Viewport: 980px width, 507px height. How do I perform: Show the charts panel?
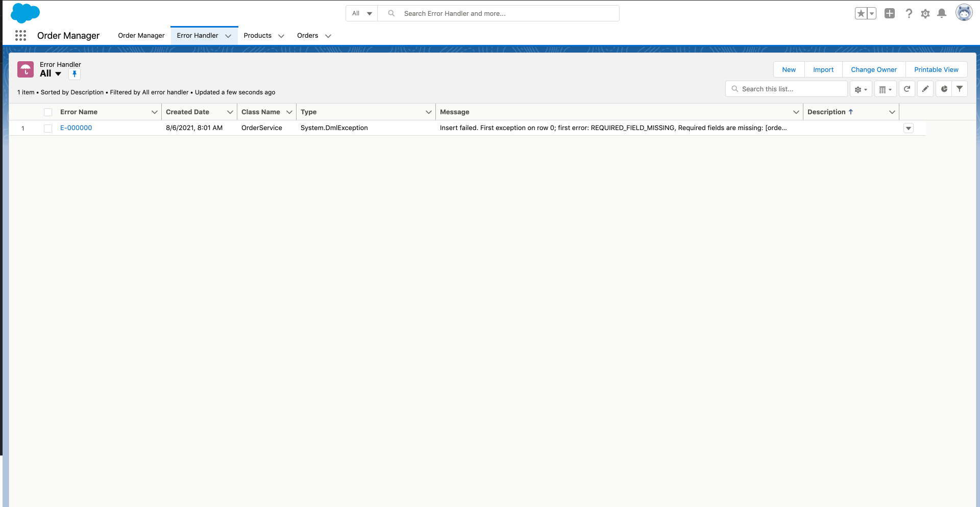click(x=944, y=89)
